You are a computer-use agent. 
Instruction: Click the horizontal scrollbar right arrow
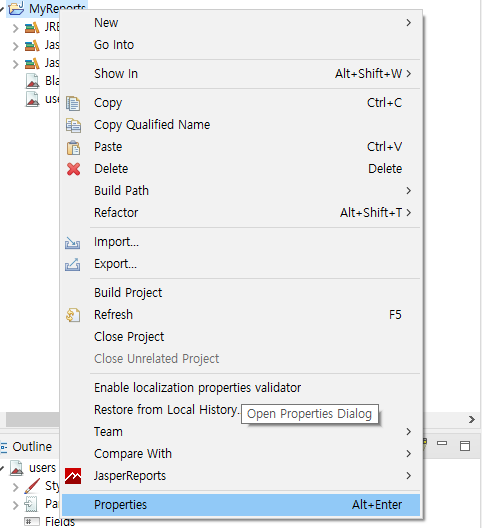click(x=472, y=420)
